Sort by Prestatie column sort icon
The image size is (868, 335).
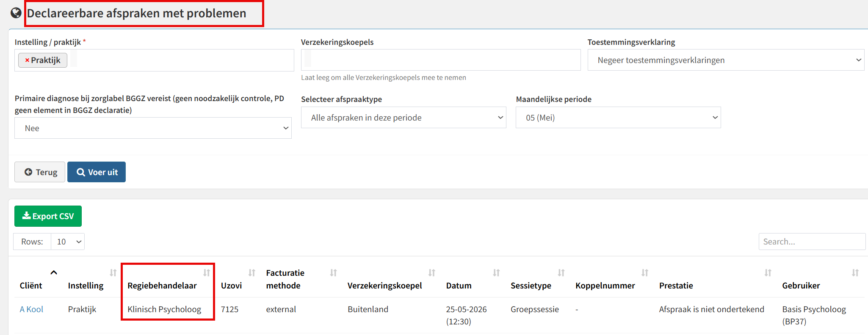768,273
